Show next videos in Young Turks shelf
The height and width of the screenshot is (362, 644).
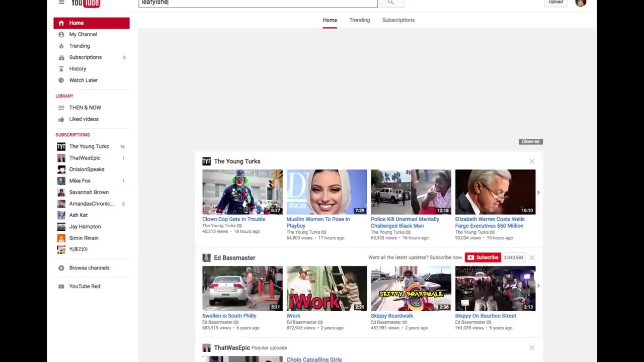click(538, 193)
